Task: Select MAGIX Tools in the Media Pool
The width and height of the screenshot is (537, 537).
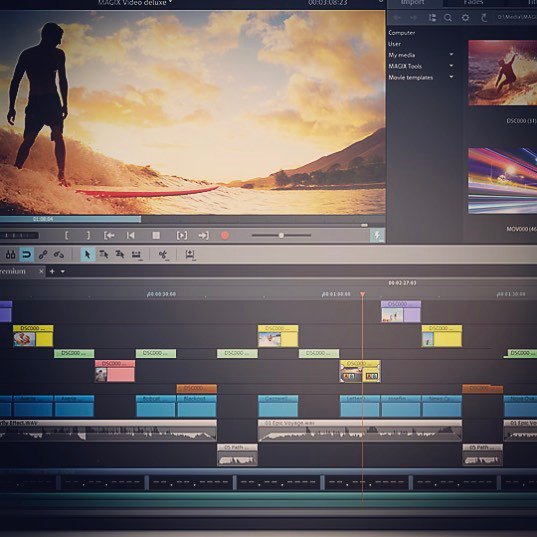Action: click(x=405, y=66)
